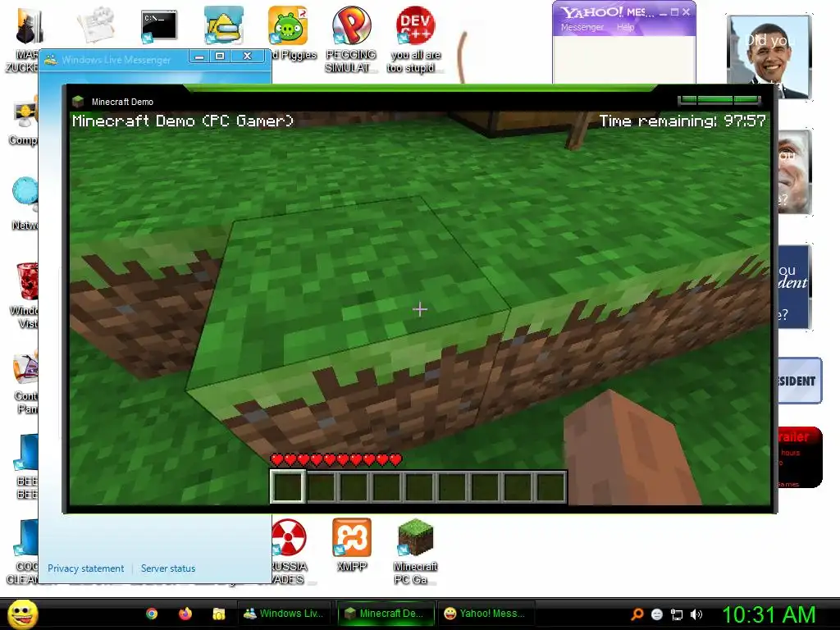
Task: Open the RUSSIA radiation desktop icon
Action: tap(289, 538)
